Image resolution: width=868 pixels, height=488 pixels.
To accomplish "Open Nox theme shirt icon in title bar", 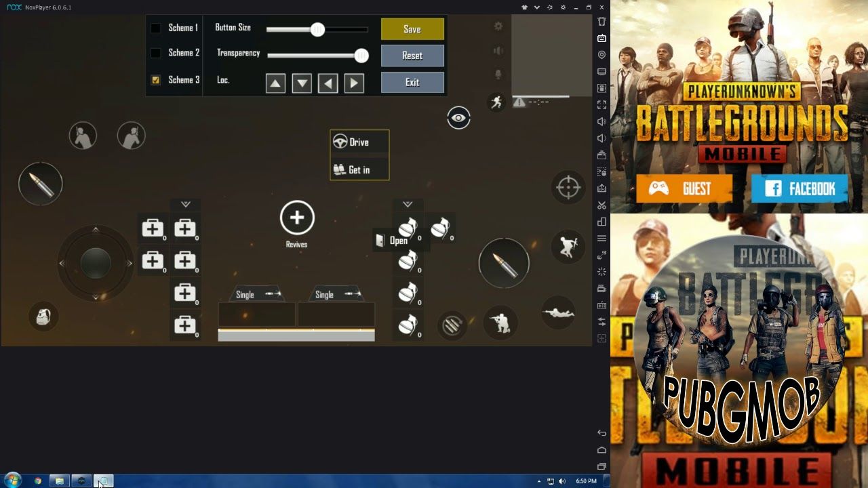I will point(524,7).
